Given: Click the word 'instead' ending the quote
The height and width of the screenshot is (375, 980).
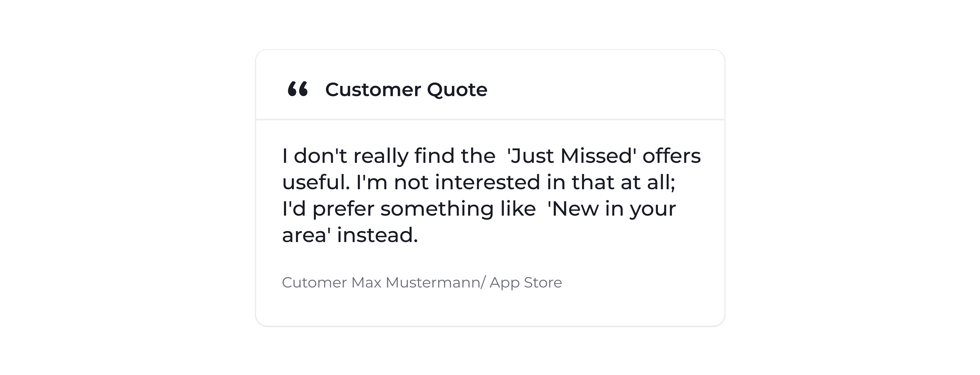Looking at the screenshot, I should pyautogui.click(x=377, y=235).
